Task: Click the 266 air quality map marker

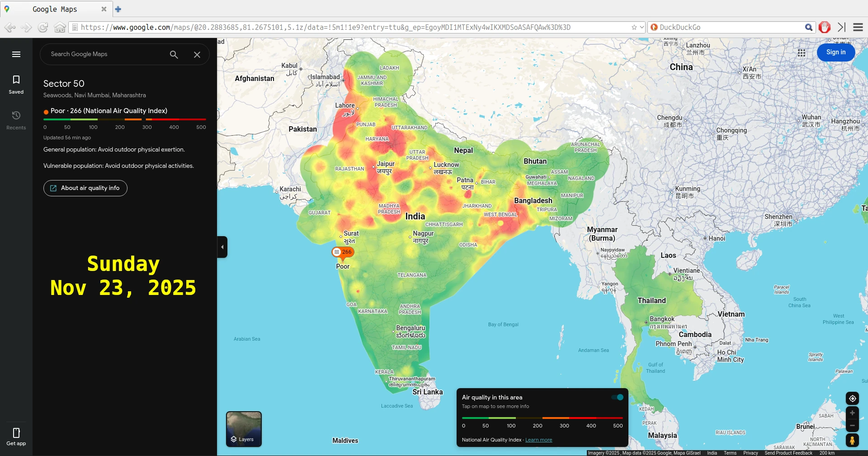Action: click(343, 252)
